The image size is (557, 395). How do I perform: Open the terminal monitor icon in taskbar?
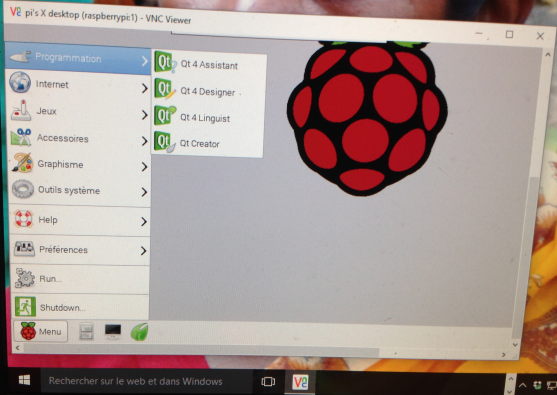(x=113, y=332)
